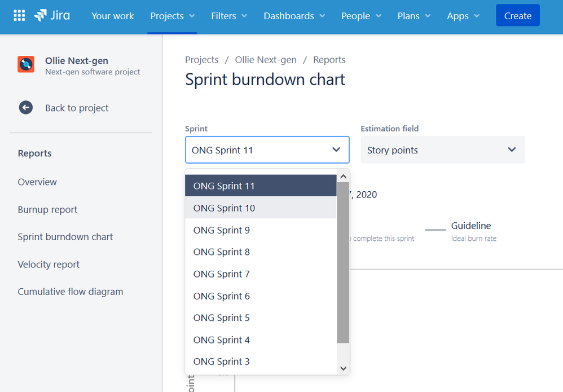The width and height of the screenshot is (563, 392).
Task: Click the sprint list scroll up arrow
Action: [x=343, y=176]
